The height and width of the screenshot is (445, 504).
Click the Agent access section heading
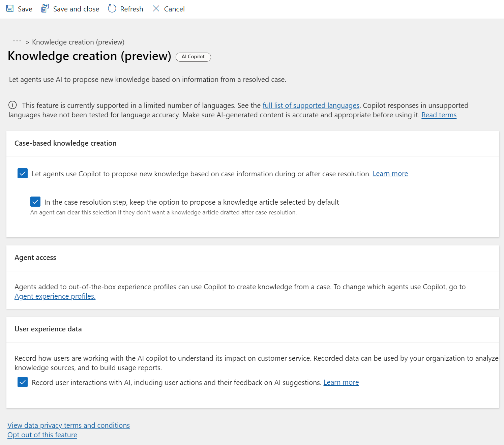click(35, 257)
